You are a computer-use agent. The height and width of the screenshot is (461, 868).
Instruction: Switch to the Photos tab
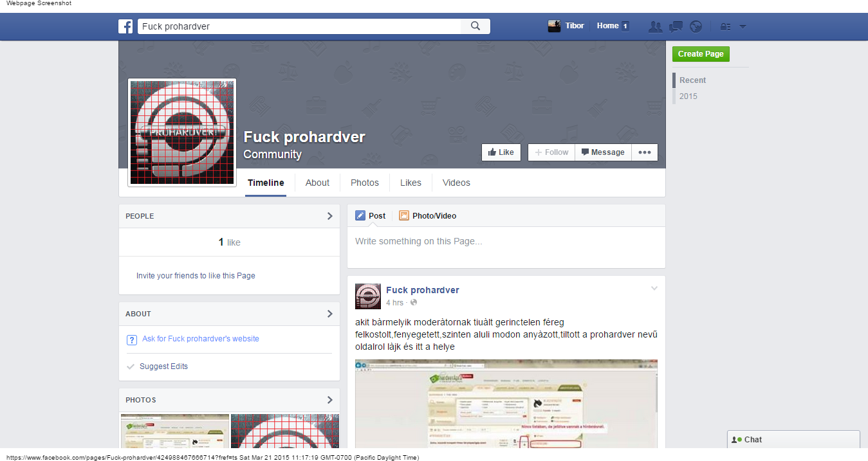tap(365, 183)
